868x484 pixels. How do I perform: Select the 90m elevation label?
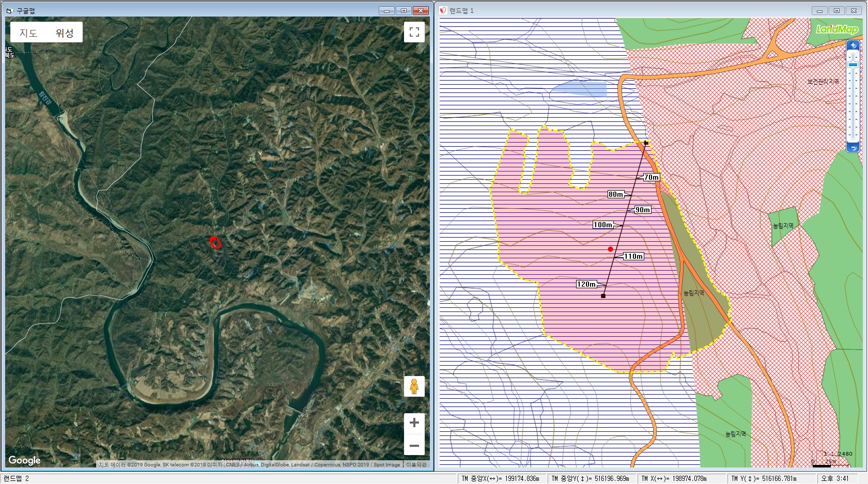643,210
